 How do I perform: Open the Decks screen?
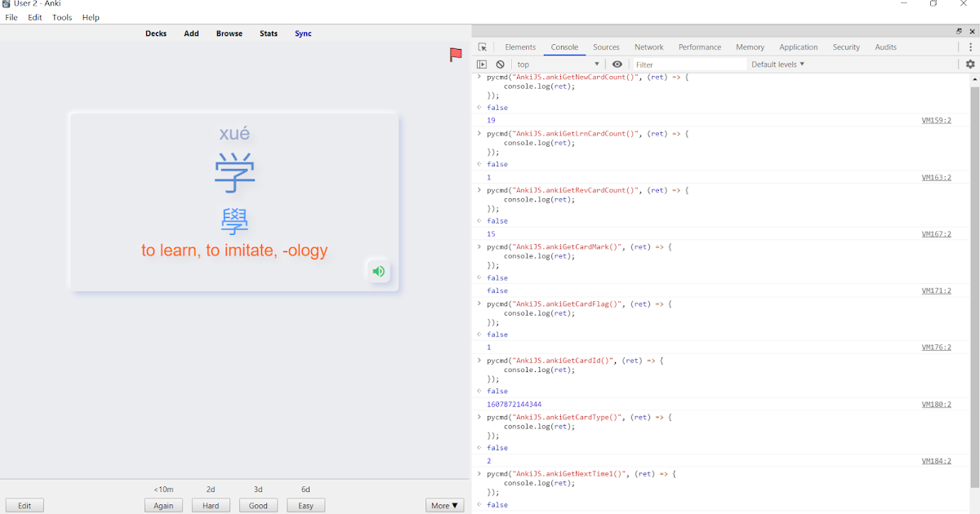(156, 33)
